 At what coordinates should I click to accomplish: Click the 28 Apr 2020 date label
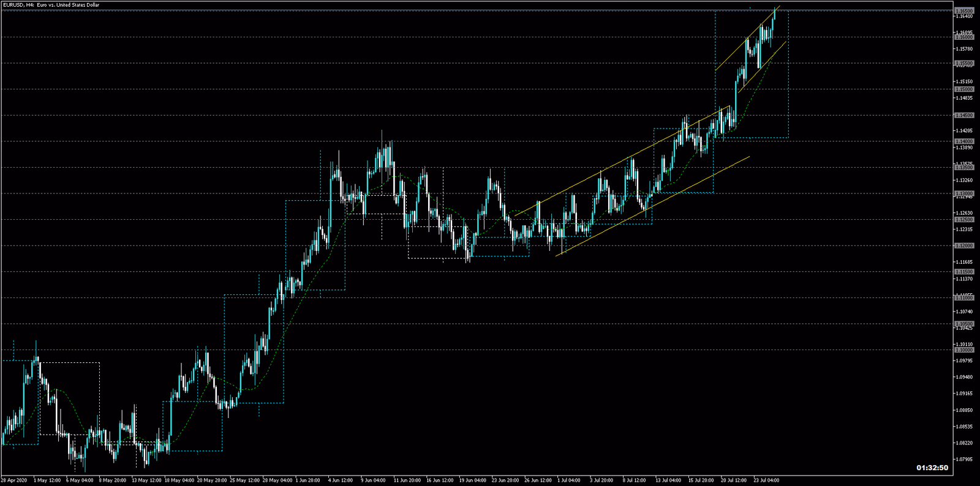coord(13,480)
